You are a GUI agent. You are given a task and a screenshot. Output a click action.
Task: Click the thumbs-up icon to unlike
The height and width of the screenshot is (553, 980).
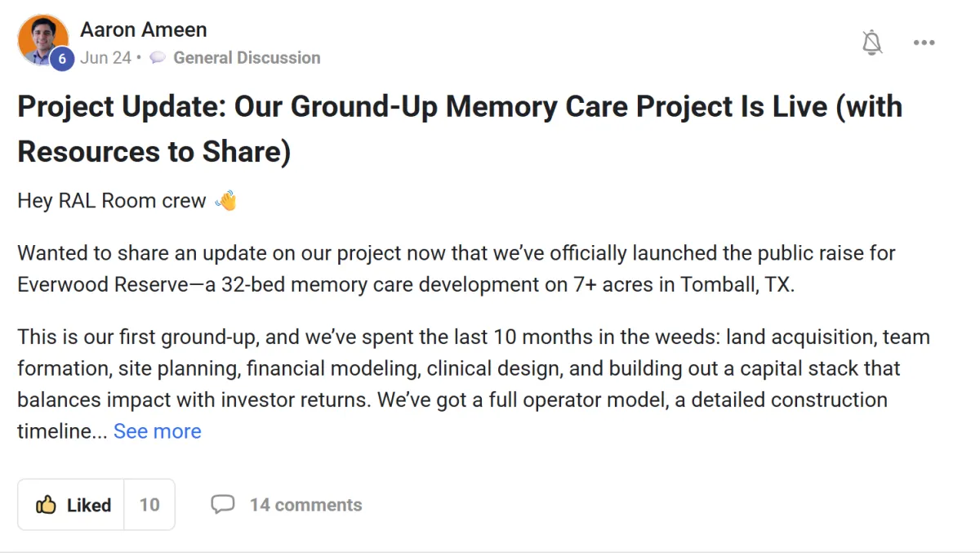tap(46, 505)
